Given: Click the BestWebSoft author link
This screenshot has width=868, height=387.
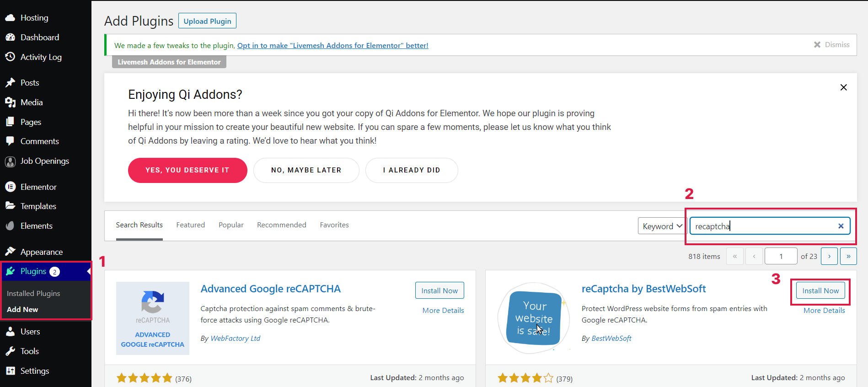Looking at the screenshot, I should point(611,339).
